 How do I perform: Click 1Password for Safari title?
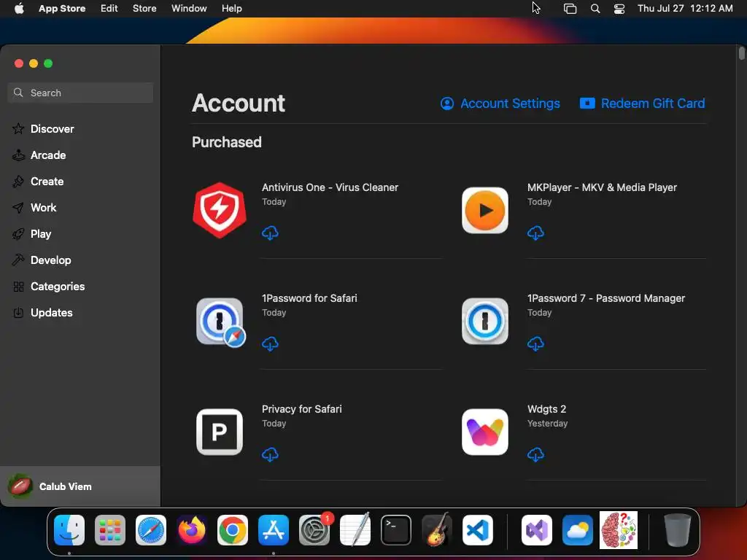(309, 298)
